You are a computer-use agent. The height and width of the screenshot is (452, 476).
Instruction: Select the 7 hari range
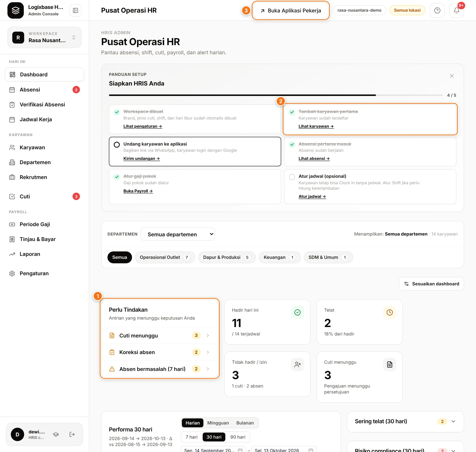point(191,437)
